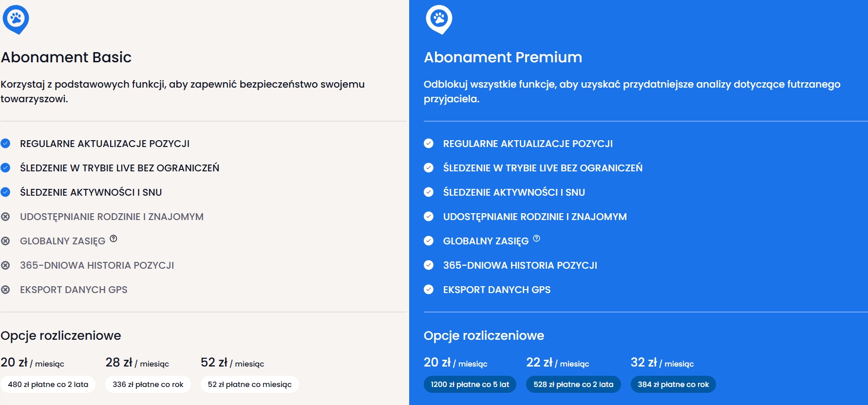Click the Basic plan paw logo icon
The width and height of the screenshot is (868, 405).
pyautogui.click(x=16, y=19)
